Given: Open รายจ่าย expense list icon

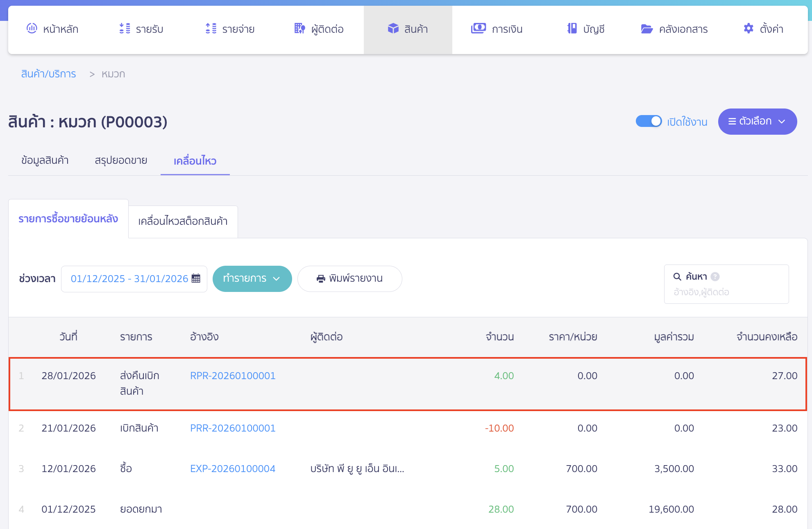Looking at the screenshot, I should (211, 29).
